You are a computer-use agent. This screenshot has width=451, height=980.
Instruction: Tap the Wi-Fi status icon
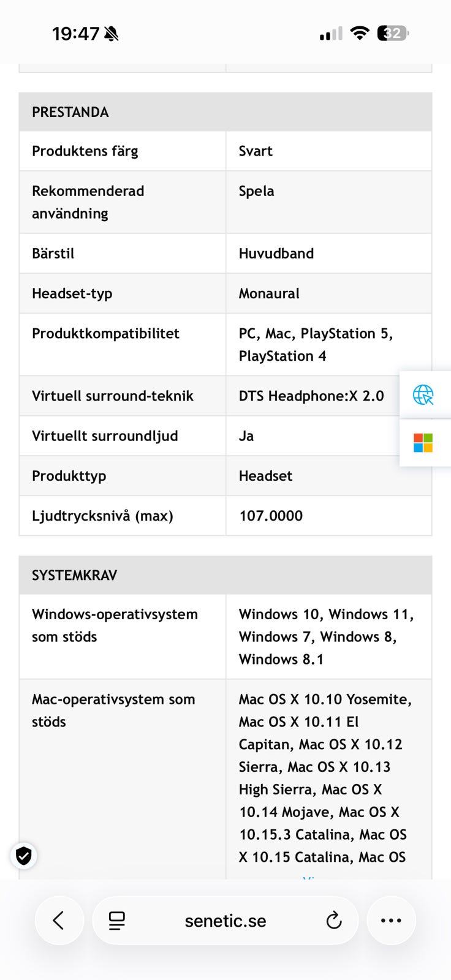pyautogui.click(x=360, y=33)
